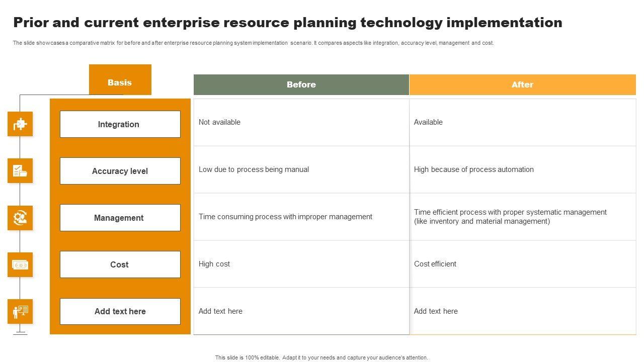Click the presenter icon beside the last row
The height and width of the screenshot is (362, 644).
[20, 311]
